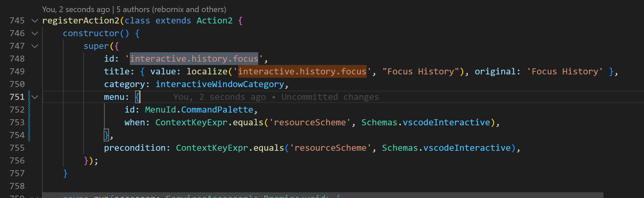644x198 pixels.
Task: Click the closing }); on line 756
Action: pyautogui.click(x=91, y=161)
